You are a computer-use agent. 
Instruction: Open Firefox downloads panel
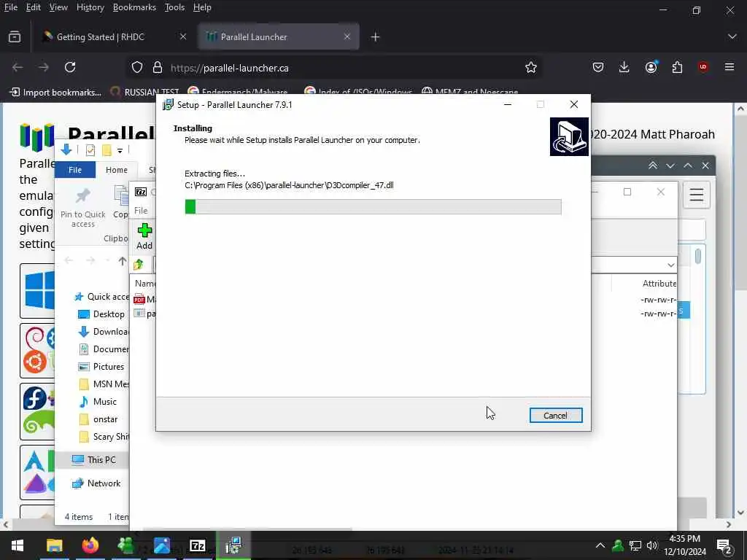[x=624, y=67]
